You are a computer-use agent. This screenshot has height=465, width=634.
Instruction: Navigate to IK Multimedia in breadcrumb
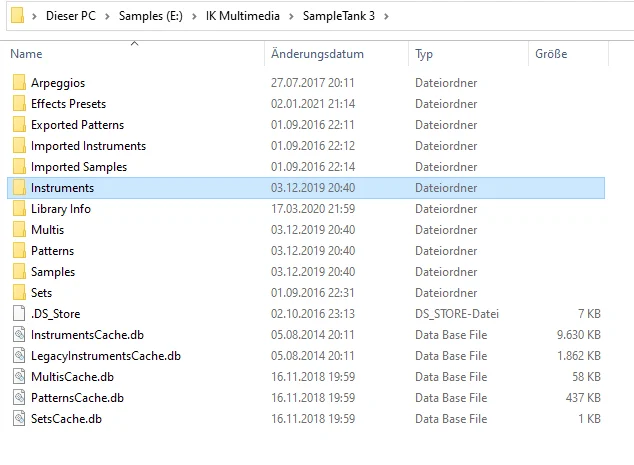tap(243, 16)
